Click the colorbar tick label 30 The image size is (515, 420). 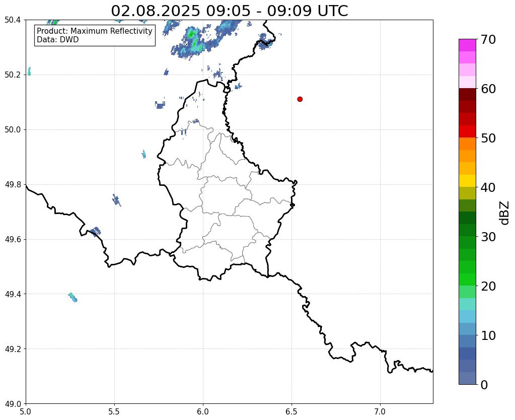[488, 237]
